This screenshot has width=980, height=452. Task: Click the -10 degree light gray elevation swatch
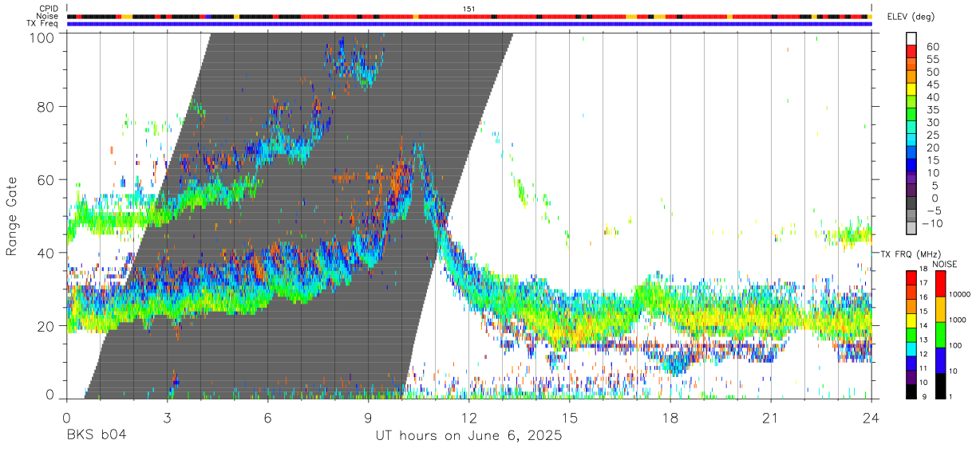tap(911, 229)
